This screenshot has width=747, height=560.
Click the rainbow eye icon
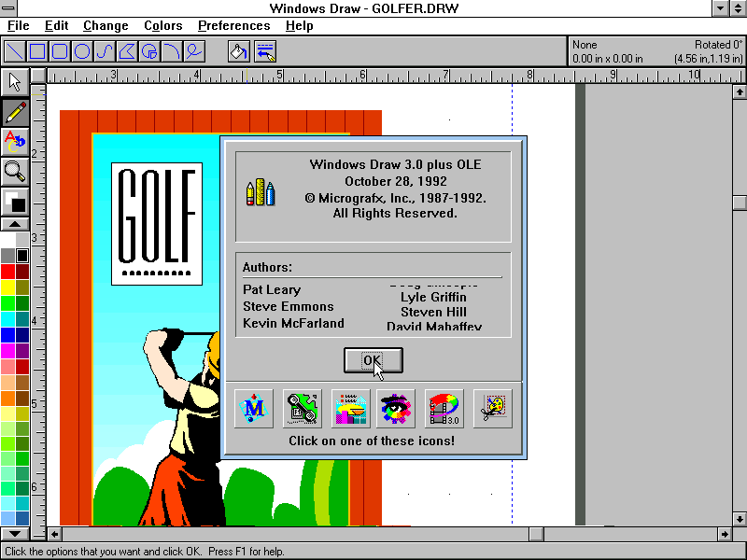395,409
